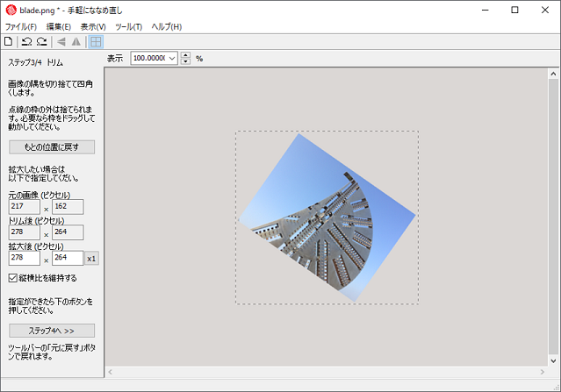
Task: Click the ステップ4へ >> button
Action: point(52,331)
